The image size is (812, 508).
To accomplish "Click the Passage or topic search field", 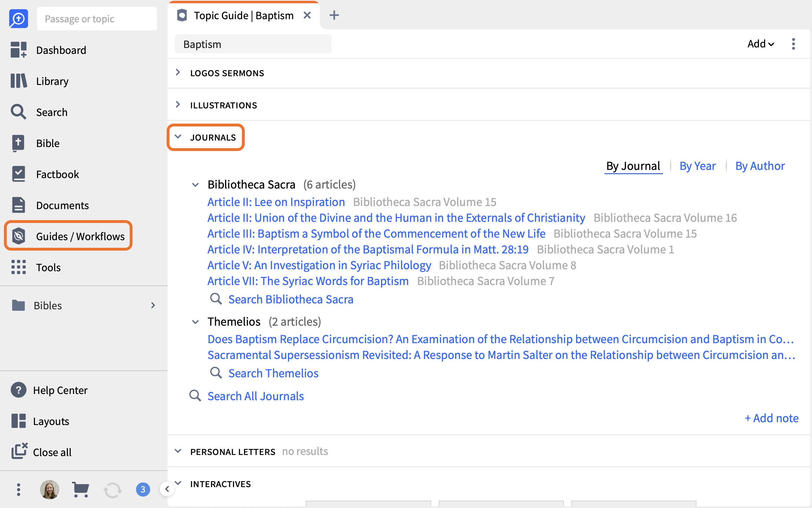I will pos(97,18).
